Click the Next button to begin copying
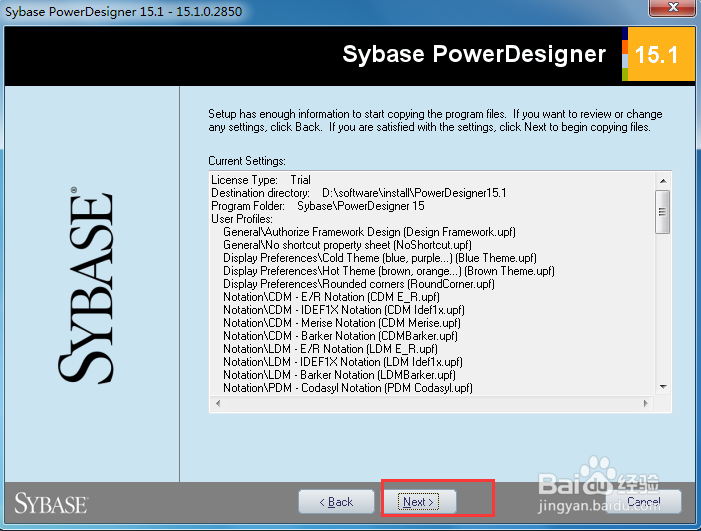701x531 pixels. click(x=418, y=502)
